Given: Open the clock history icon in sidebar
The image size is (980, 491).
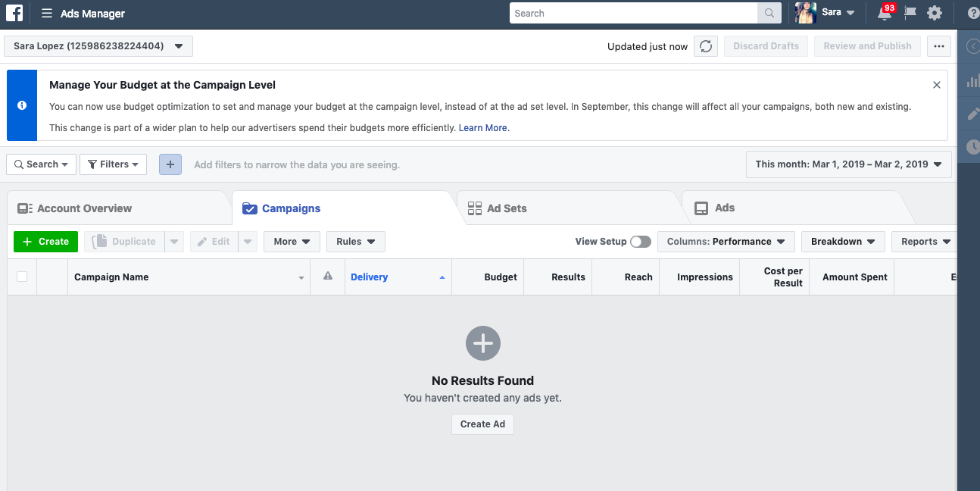Looking at the screenshot, I should pyautogui.click(x=973, y=147).
